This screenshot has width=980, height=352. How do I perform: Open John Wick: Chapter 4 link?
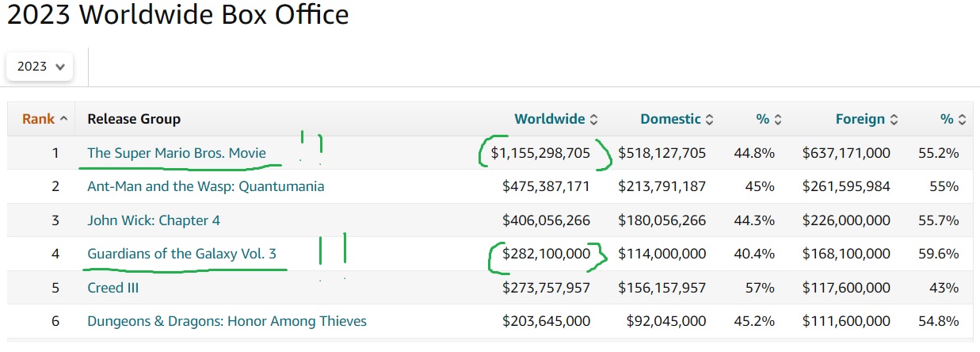pos(148,220)
